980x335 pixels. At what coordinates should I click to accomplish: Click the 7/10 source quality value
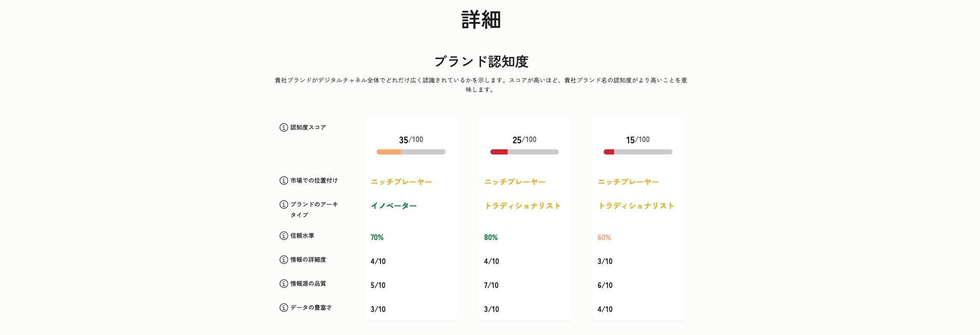click(x=491, y=285)
